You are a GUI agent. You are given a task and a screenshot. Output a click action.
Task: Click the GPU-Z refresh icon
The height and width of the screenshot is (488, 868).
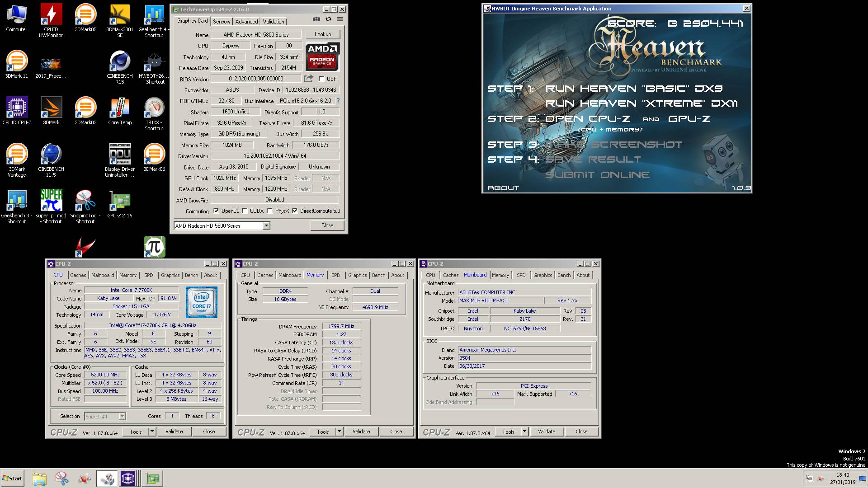pyautogui.click(x=328, y=19)
